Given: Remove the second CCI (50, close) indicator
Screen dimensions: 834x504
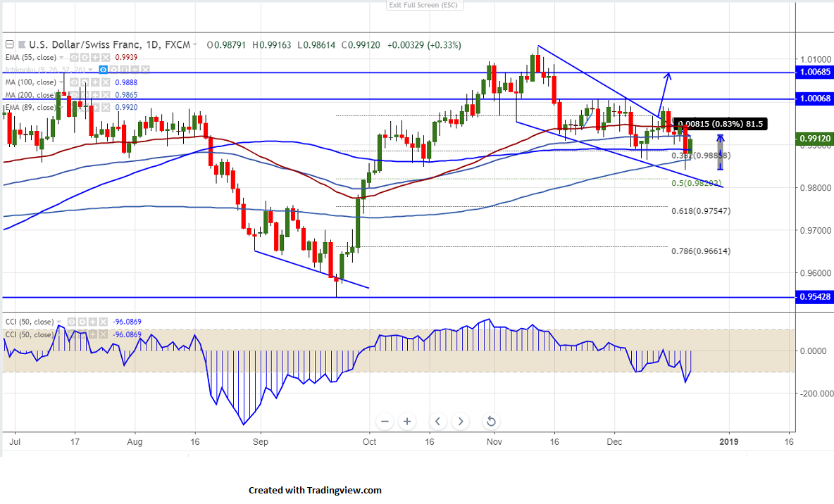Looking at the screenshot, I should 103,334.
